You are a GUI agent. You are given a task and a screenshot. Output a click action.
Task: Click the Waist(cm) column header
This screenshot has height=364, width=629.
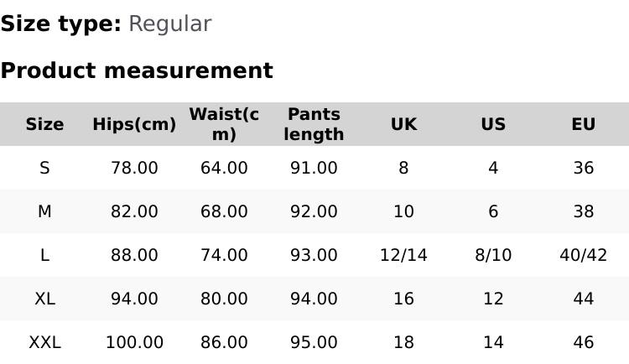coord(224,124)
